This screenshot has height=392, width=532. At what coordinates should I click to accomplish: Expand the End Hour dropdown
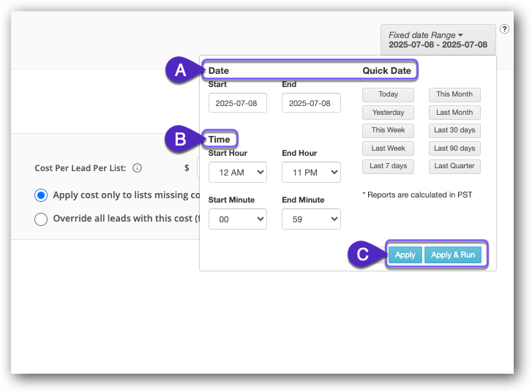311,173
